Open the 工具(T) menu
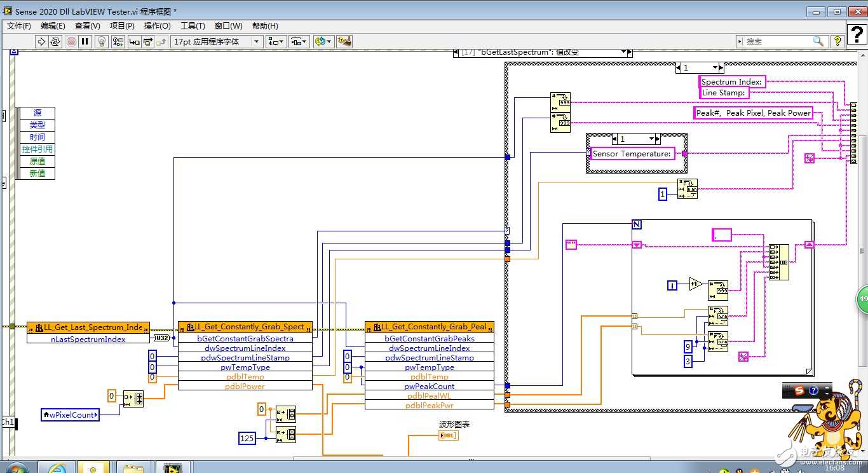Screen dimensions: 868x473 193,26
